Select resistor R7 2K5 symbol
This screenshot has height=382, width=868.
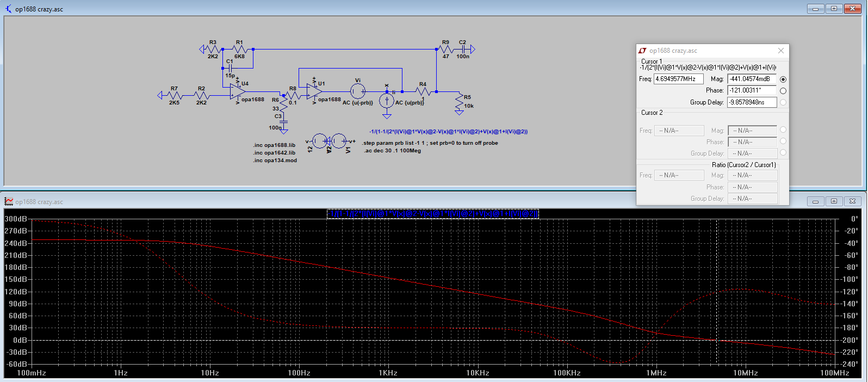pos(174,95)
